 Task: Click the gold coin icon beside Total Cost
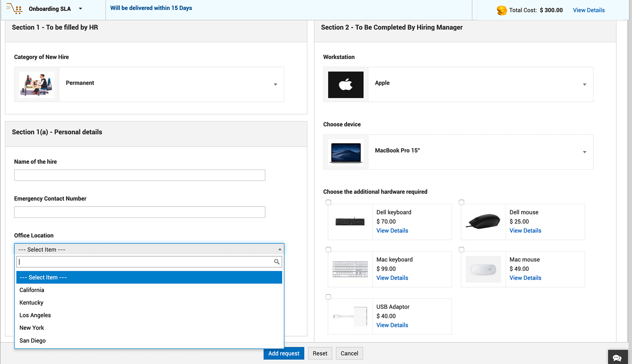coord(502,10)
